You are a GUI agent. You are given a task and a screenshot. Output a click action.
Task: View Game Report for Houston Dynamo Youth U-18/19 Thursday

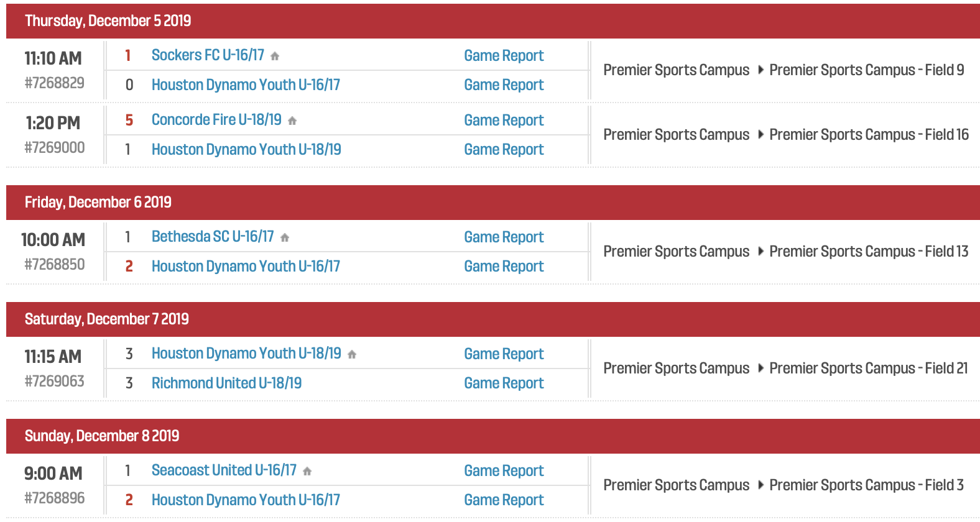pyautogui.click(x=504, y=149)
